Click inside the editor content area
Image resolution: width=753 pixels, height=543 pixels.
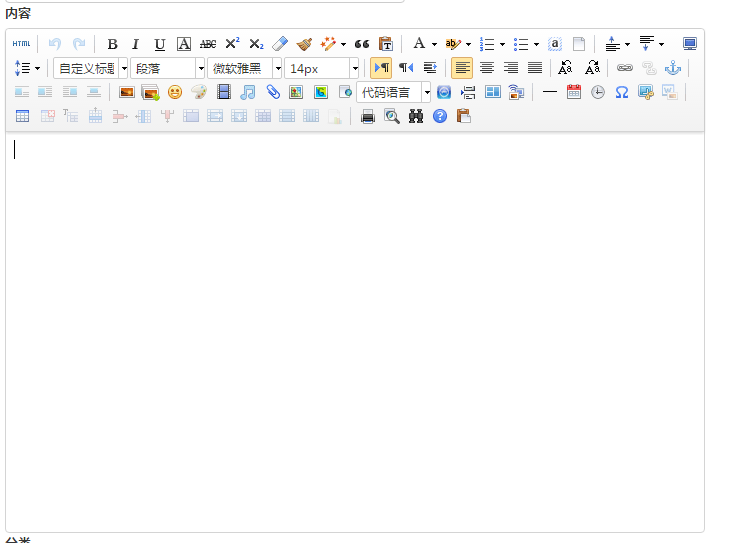pyautogui.click(x=355, y=331)
